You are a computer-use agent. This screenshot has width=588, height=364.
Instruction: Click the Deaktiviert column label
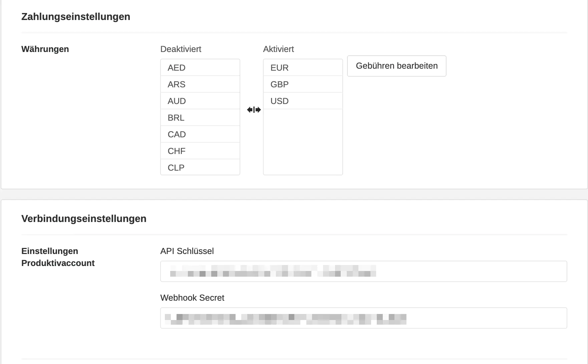[x=181, y=49]
